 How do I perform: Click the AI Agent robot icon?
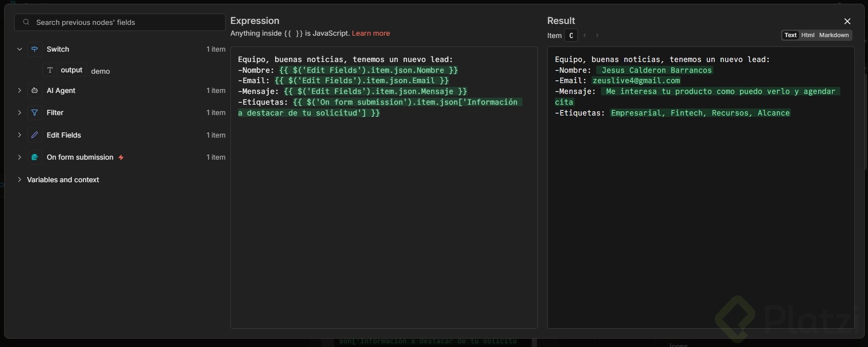click(x=34, y=91)
